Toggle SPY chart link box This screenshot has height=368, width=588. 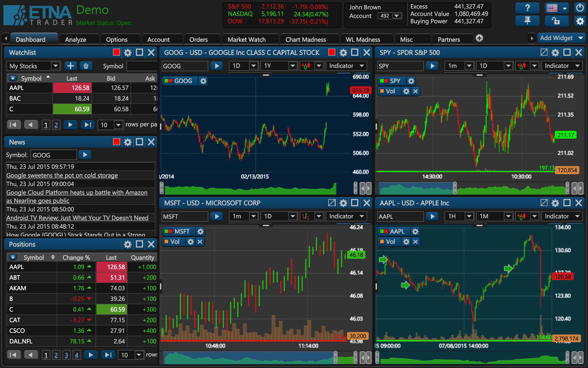click(544, 52)
